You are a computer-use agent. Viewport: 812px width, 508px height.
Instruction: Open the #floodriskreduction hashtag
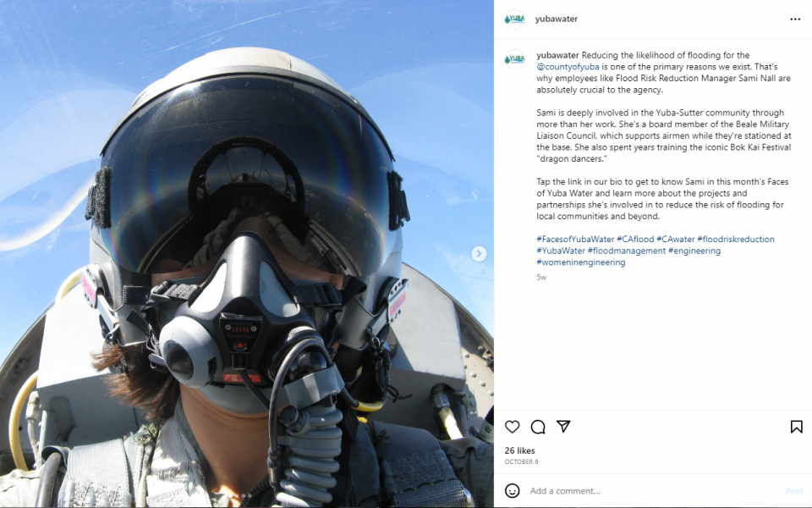pos(736,239)
